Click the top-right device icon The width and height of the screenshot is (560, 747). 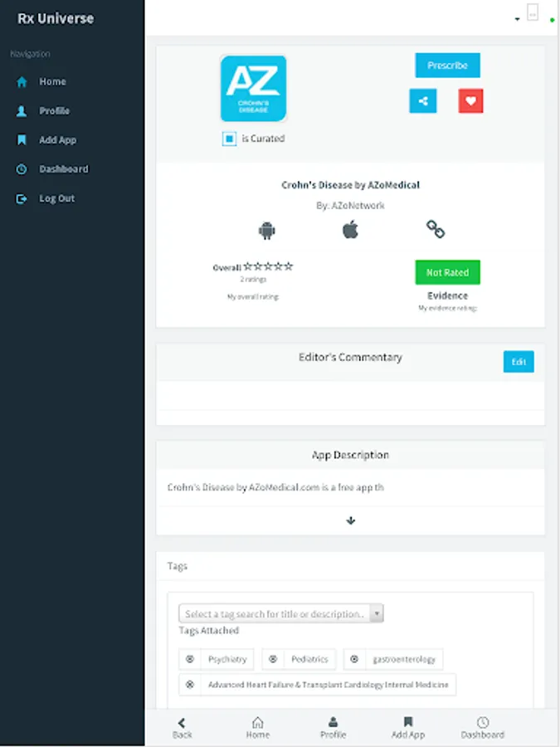tap(533, 12)
